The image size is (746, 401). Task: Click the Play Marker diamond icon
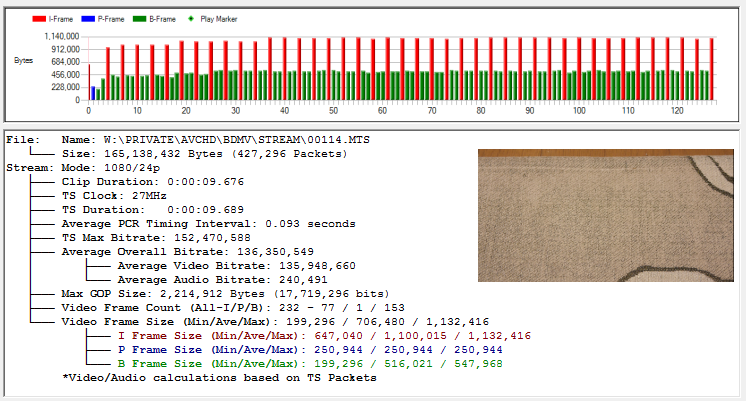point(189,18)
